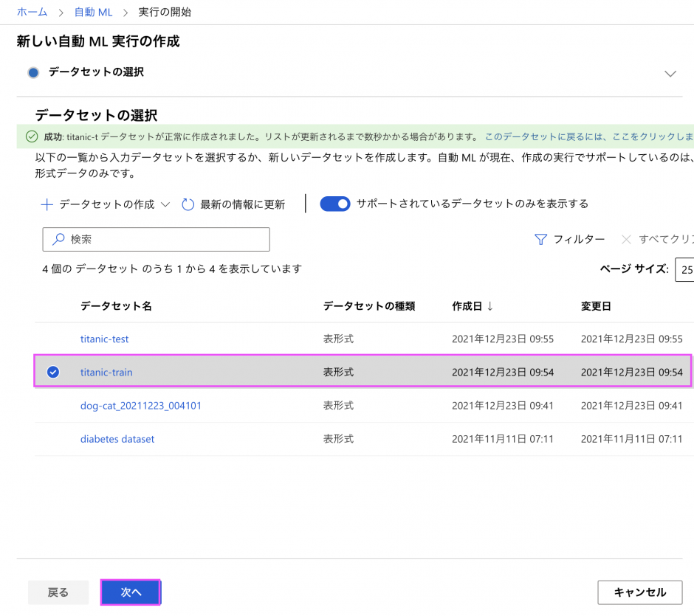The width and height of the screenshot is (694, 616).
Task: Sort by データセットの種類 column header
Action: (x=368, y=306)
